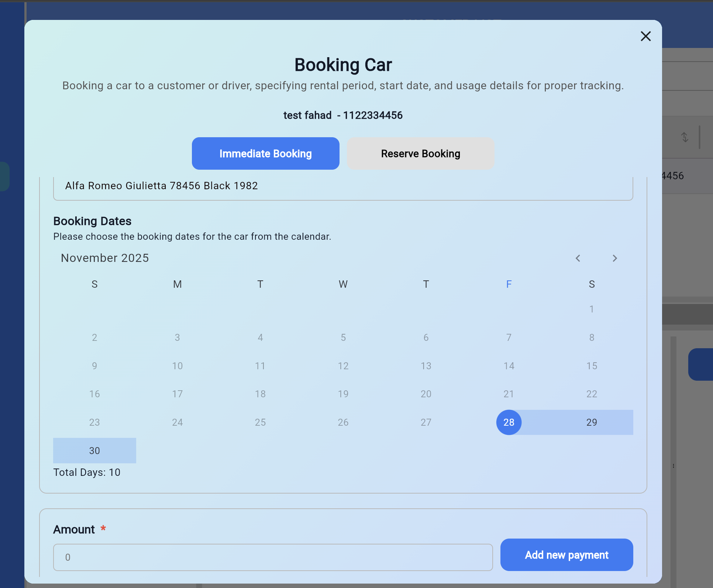Image resolution: width=713 pixels, height=588 pixels.
Task: Open the Alfa Romeo Giulietta car selector
Action: pyautogui.click(x=343, y=186)
